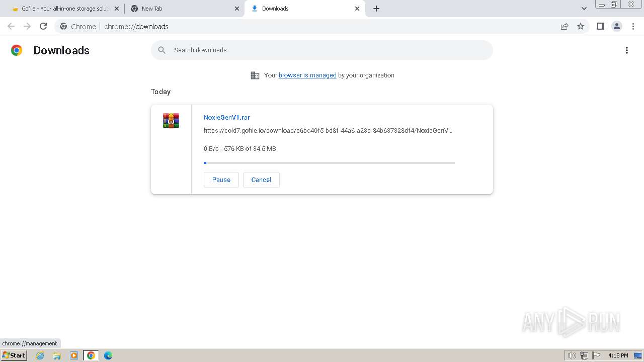Screen dimensions: 644x362
Task: Click the NoxieGenV1.rar file name link
Action: (227, 117)
